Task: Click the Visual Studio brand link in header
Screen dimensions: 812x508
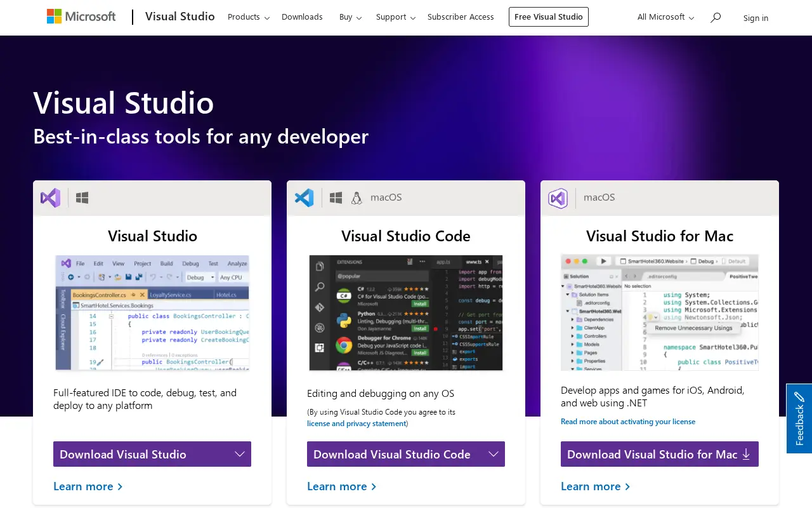Action: click(180, 17)
